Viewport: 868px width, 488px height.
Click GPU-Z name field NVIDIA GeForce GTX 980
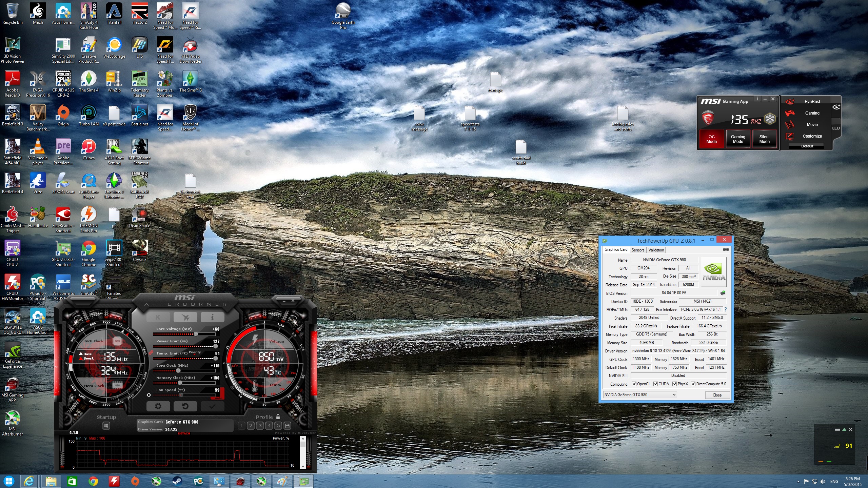664,260
